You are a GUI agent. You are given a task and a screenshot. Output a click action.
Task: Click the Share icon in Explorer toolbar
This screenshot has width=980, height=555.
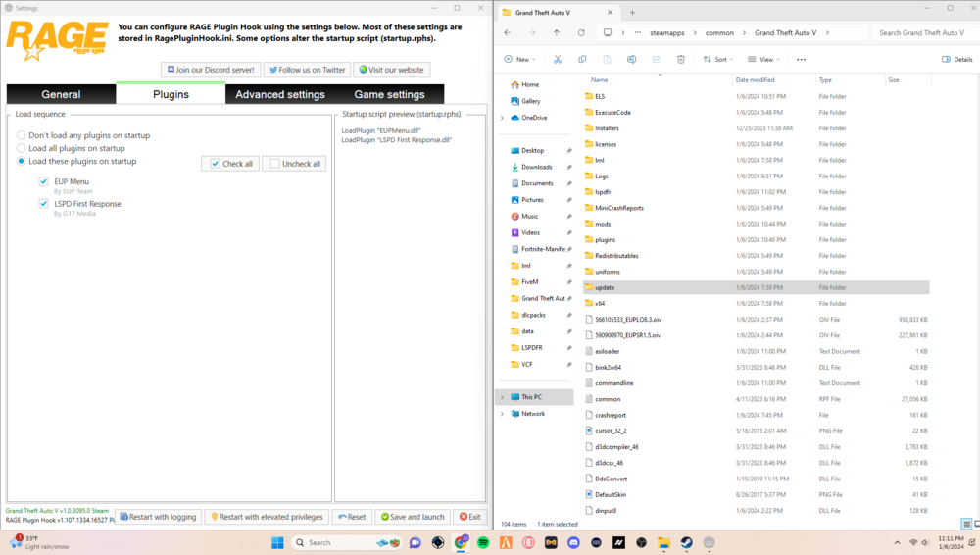tap(657, 60)
